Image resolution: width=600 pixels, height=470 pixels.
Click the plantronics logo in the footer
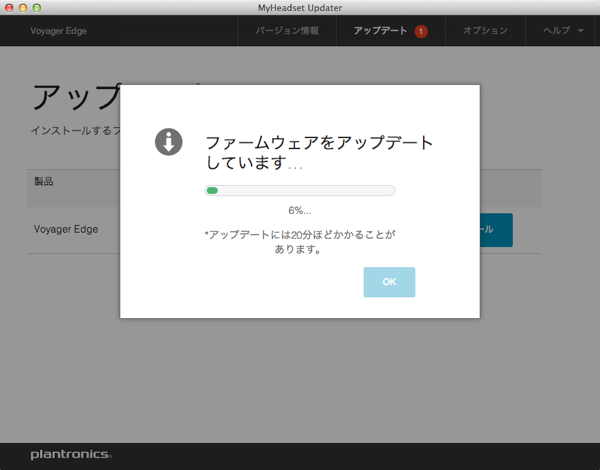[x=71, y=454]
